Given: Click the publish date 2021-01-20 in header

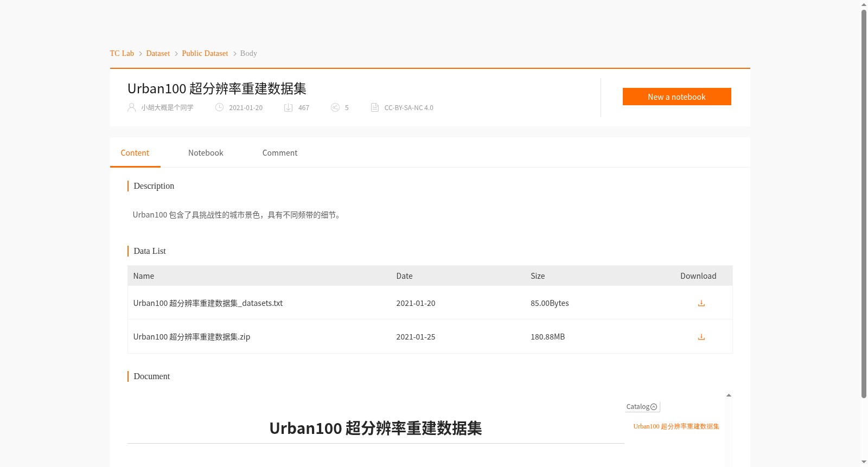Looking at the screenshot, I should [246, 107].
